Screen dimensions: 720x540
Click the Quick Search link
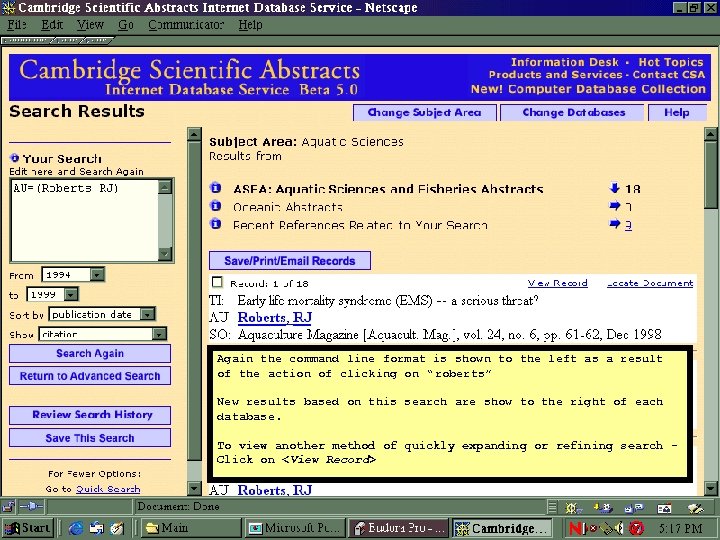(x=108, y=489)
